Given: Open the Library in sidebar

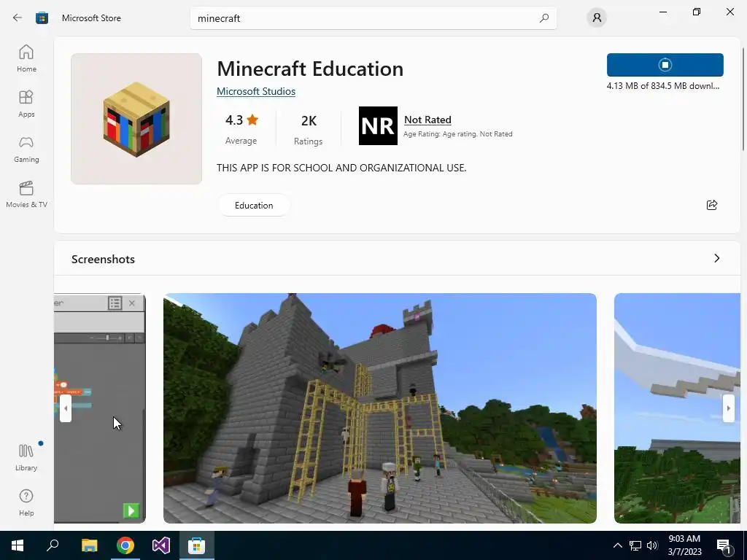Looking at the screenshot, I should coord(26,457).
